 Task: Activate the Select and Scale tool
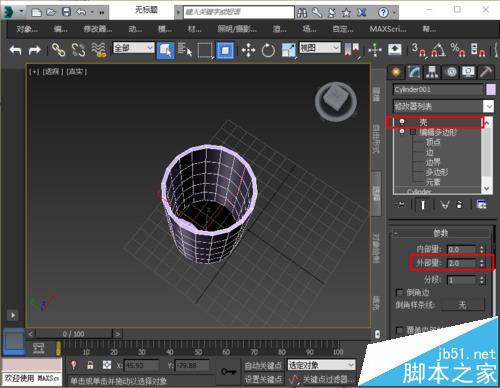point(289,50)
